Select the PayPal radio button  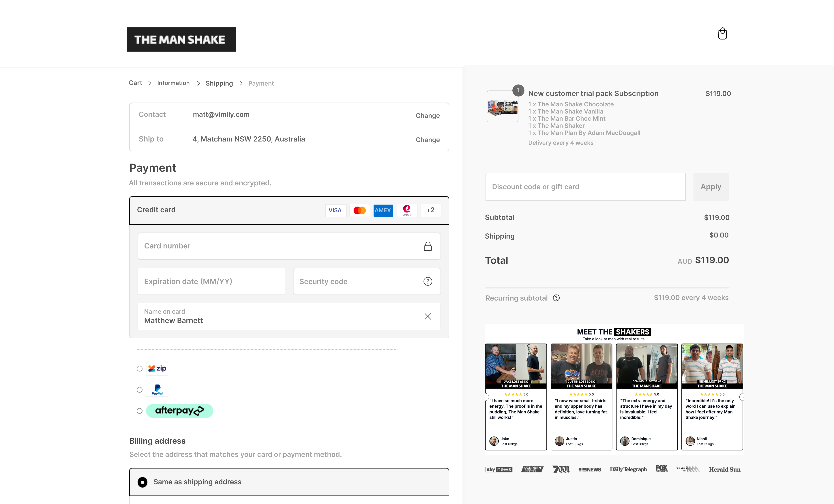click(139, 390)
